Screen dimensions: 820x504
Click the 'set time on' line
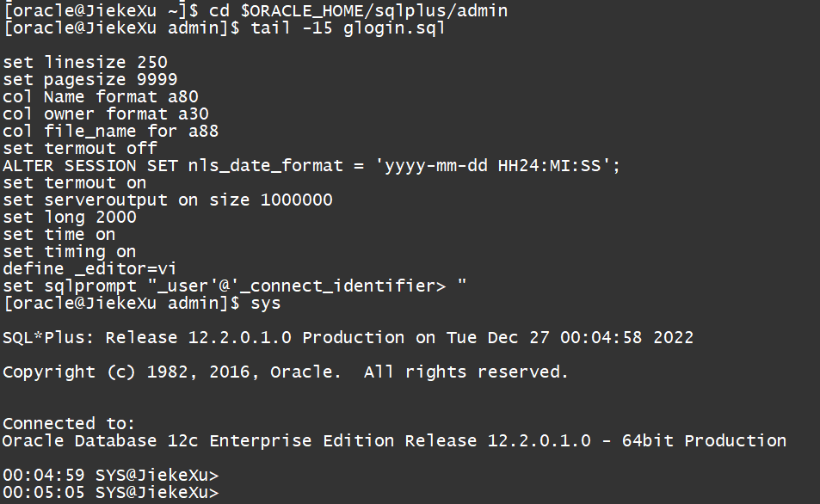pyautogui.click(x=59, y=235)
